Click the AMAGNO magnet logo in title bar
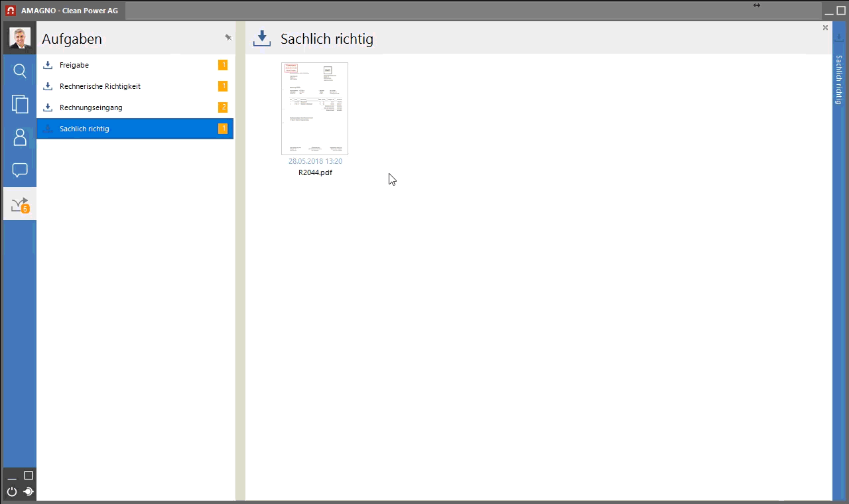This screenshot has width=849, height=504. click(11, 11)
